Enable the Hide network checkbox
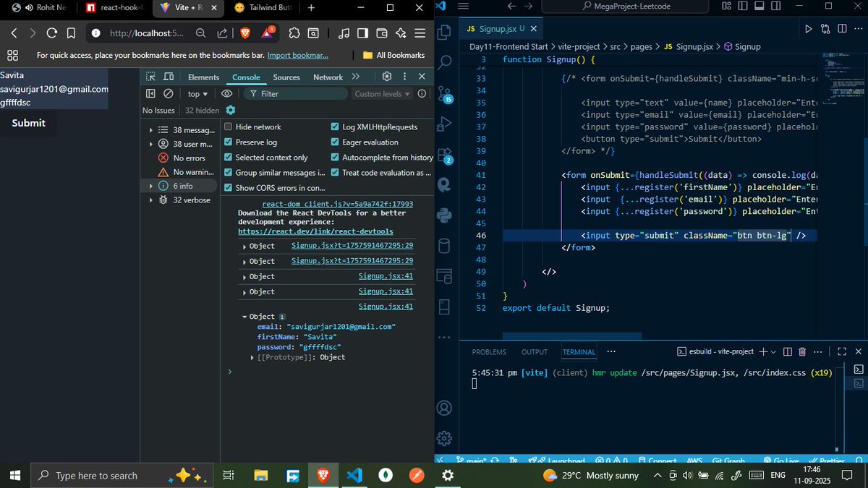Screen dimensions: 868x488 pos(229,127)
